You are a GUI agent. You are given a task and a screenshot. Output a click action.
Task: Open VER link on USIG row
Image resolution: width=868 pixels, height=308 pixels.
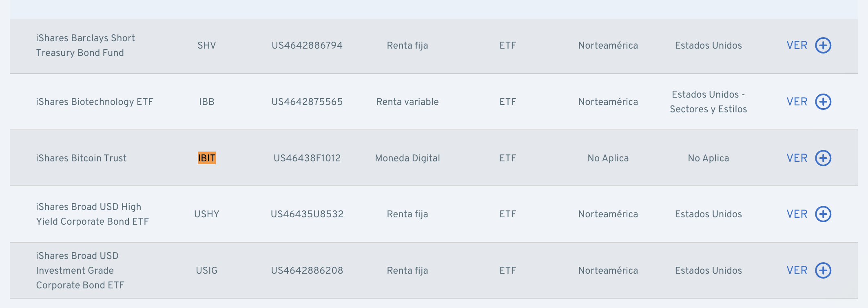797,270
